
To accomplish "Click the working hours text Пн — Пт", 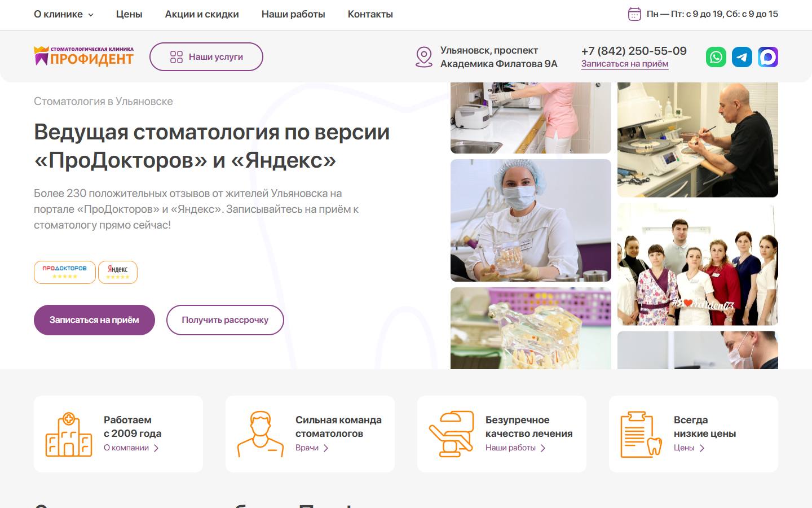I will (712, 14).
